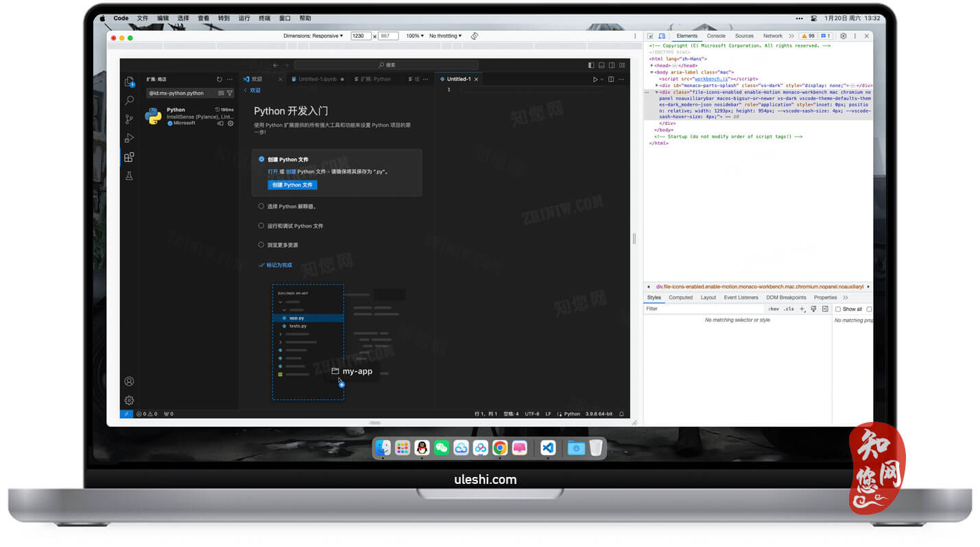Collapse the body element node
Image resolution: width=980 pixels, height=547 pixels.
click(652, 72)
